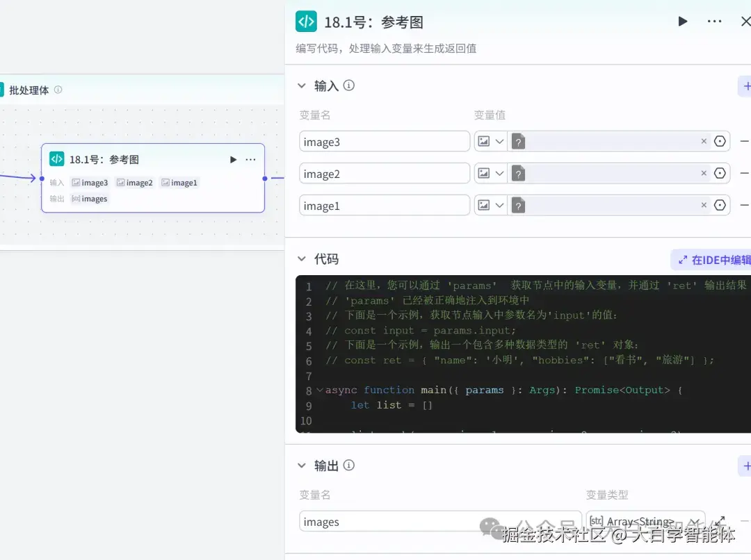Remove the image2 row using the minus control
The width and height of the screenshot is (751, 560).
tap(745, 173)
